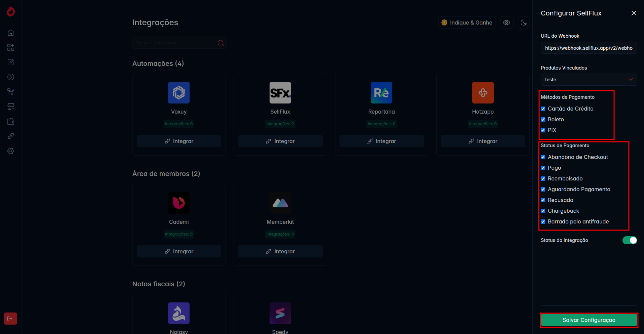The height and width of the screenshot is (334, 644).
Task: Click Salvar Configuração button
Action: 589,320
